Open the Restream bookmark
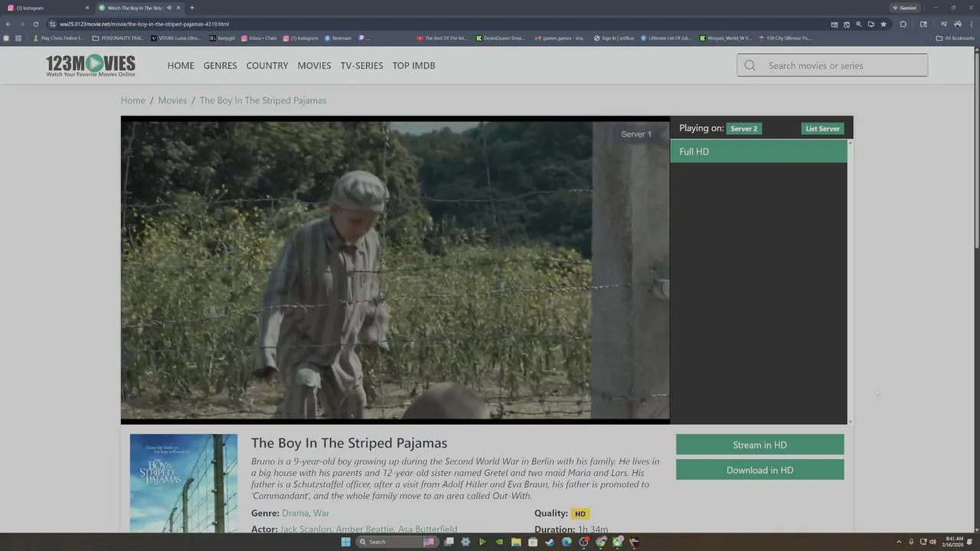980x551 pixels. [x=338, y=37]
